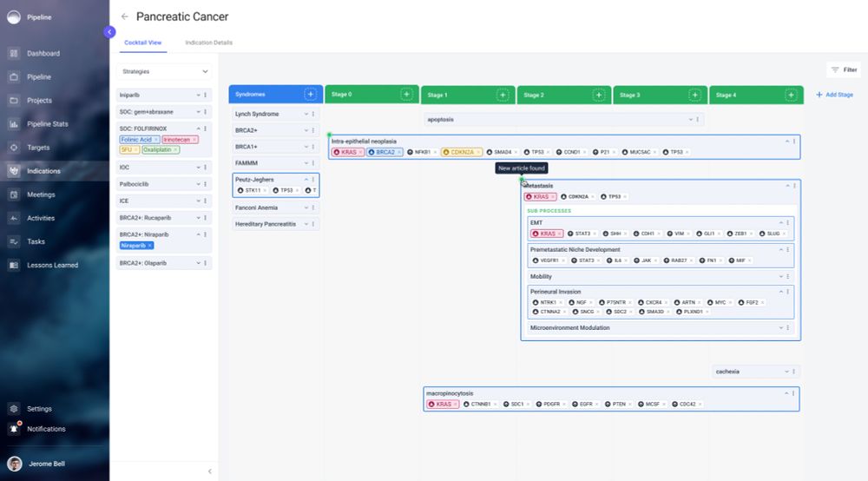
Task: Select KRAS tag in macropinocytosis
Action: point(443,405)
